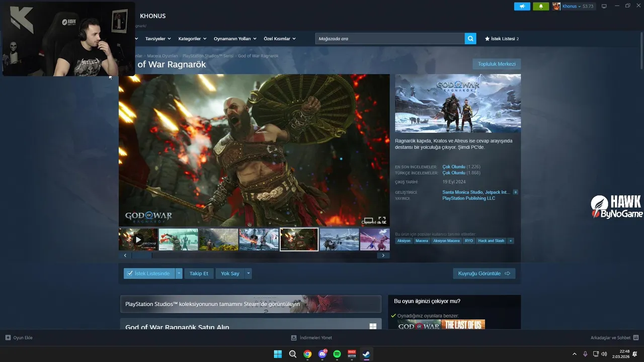
Task: Click the Aksiyon Macera tag
Action: click(446, 241)
